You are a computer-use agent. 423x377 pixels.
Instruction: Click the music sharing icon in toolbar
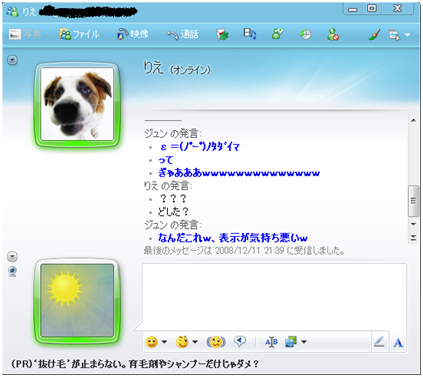tap(250, 34)
